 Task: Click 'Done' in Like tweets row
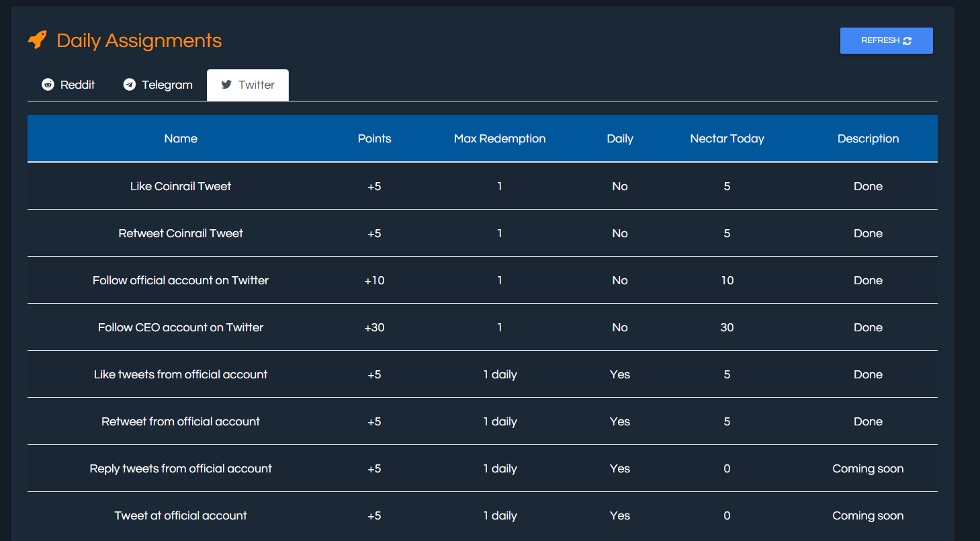point(868,374)
